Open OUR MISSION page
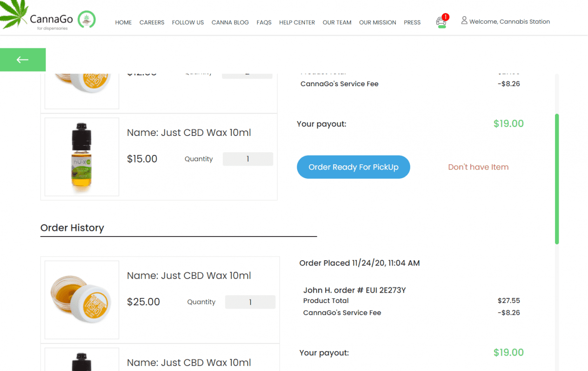 378,22
